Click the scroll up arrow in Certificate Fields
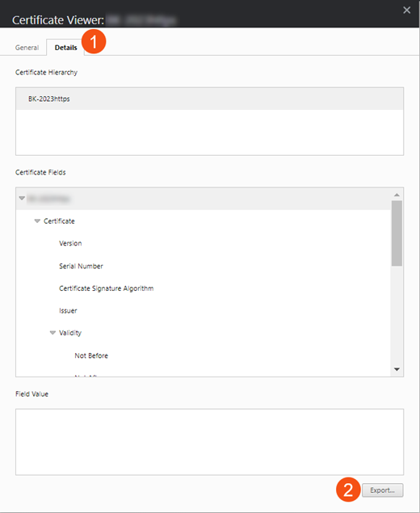 397,195
